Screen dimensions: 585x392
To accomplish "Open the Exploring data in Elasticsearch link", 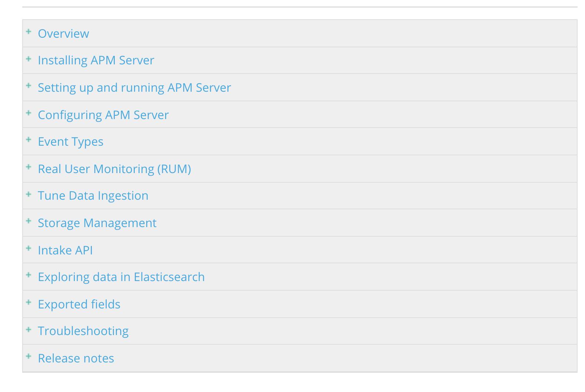I will tap(121, 277).
